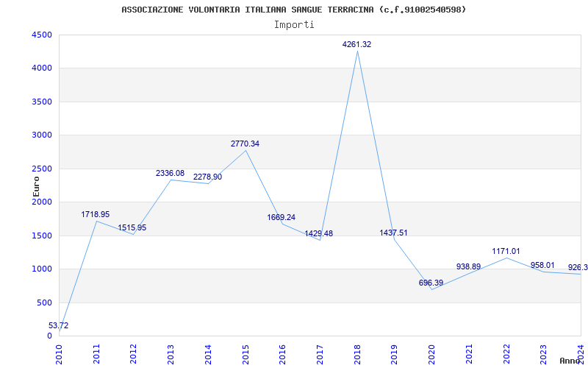This screenshot has width=588, height=368.
Task: Click the 4261.32 peak value label
Action: coord(356,44)
